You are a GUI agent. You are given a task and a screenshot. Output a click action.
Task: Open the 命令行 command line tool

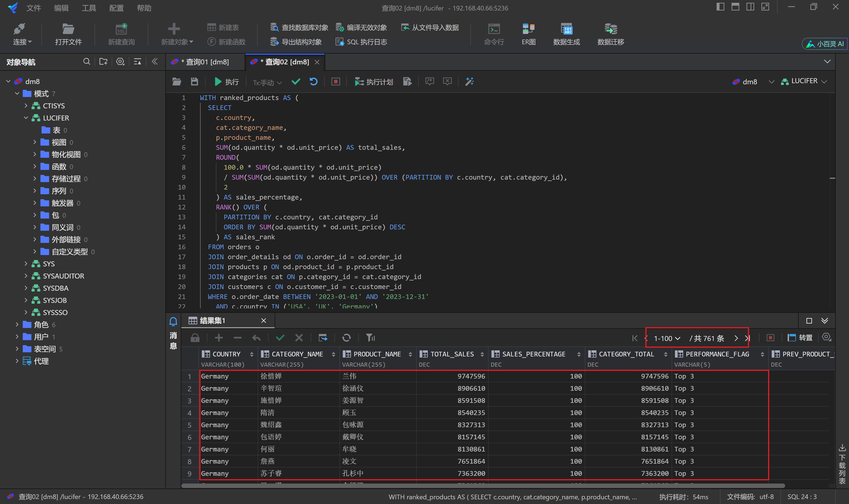point(494,34)
